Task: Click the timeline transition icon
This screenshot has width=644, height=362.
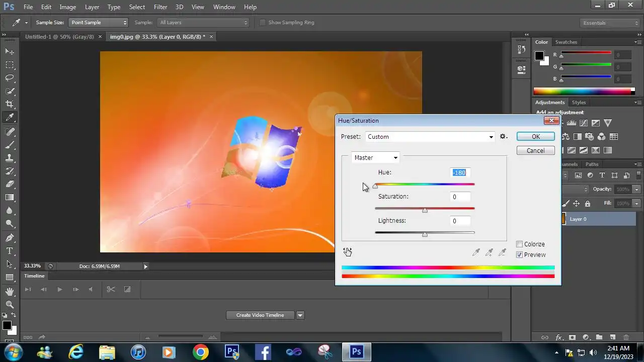Action: coord(127,289)
